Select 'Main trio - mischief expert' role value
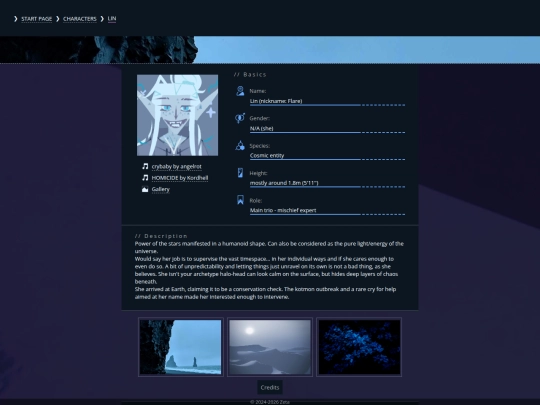This screenshot has width=540, height=405. 283,210
